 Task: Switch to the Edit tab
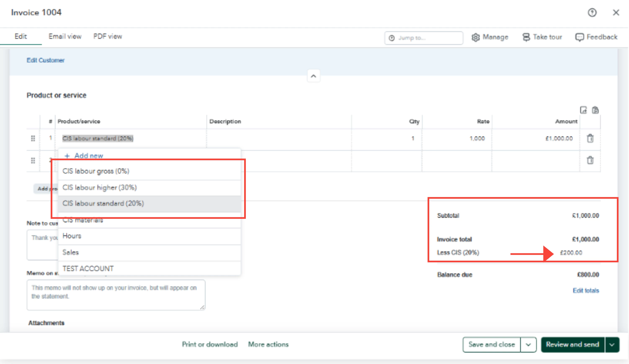click(21, 36)
